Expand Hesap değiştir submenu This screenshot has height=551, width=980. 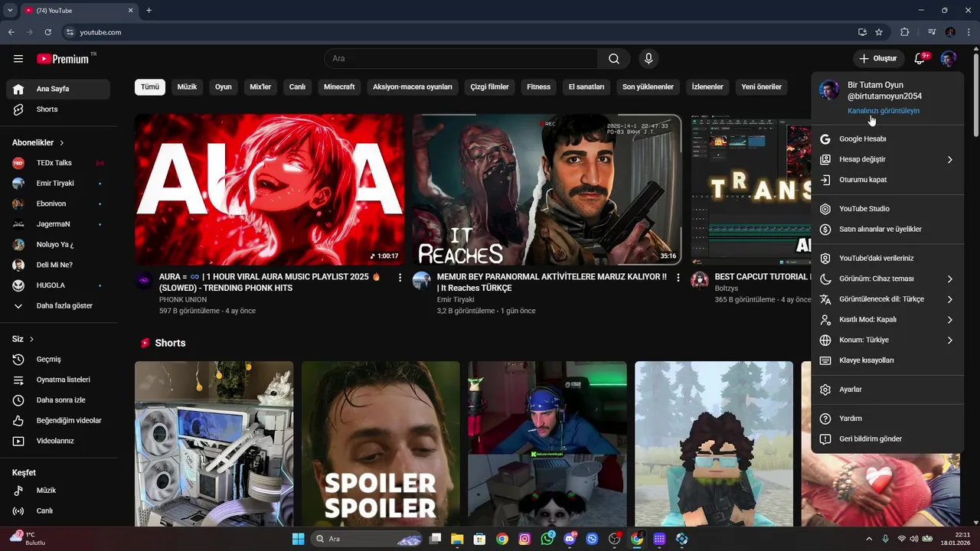click(x=887, y=159)
